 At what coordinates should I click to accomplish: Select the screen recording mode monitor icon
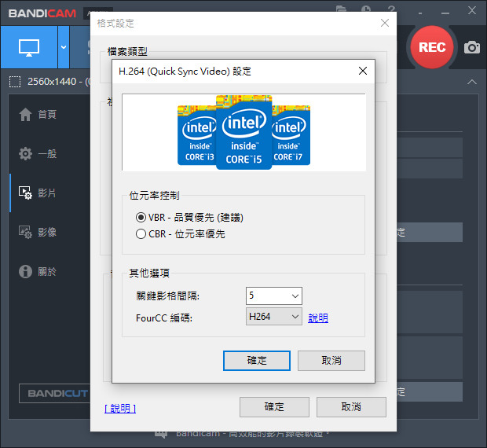point(29,47)
